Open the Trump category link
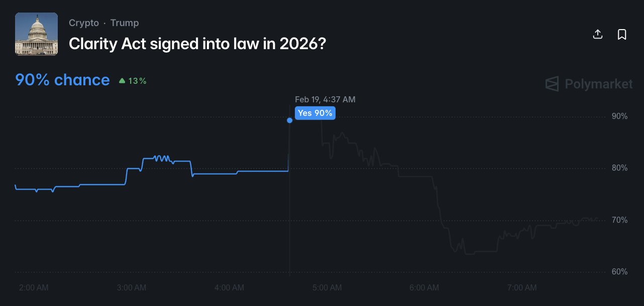 (x=125, y=23)
